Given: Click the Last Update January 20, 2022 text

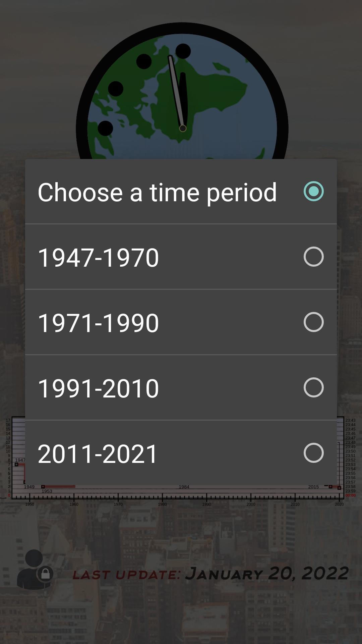Looking at the screenshot, I should (x=211, y=574).
